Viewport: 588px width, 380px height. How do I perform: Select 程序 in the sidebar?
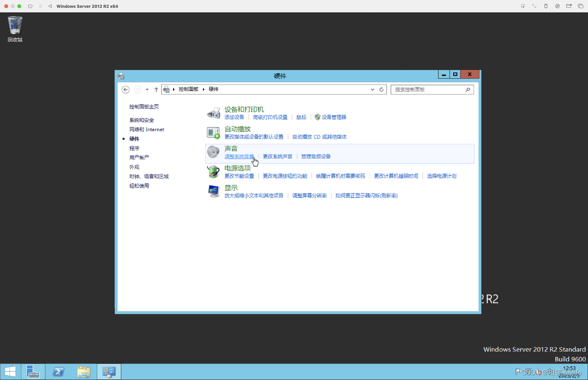[134, 148]
